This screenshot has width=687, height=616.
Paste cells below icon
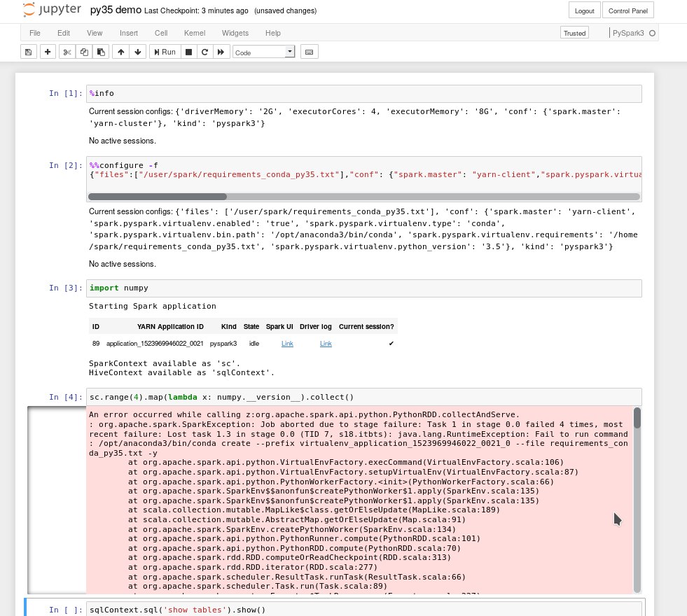click(x=101, y=52)
